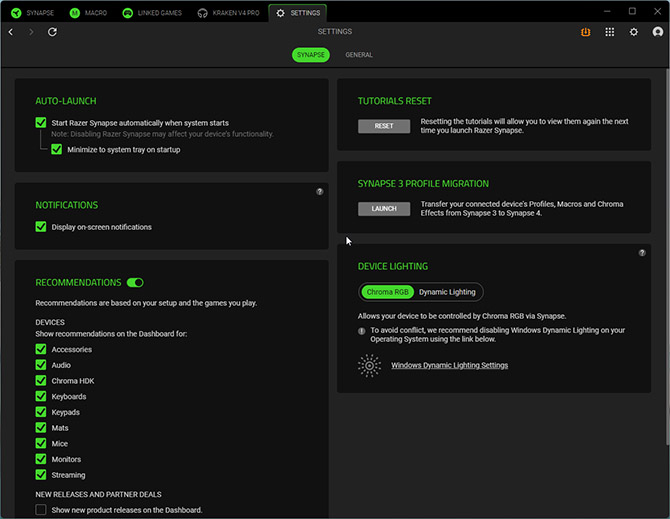
Task: Click the help icon in Notifications panel
Action: pos(320,192)
